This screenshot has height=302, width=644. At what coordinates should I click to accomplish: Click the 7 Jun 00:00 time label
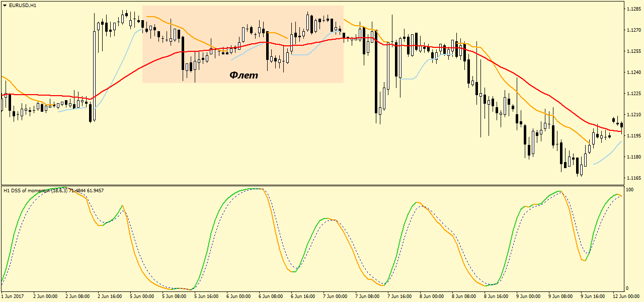335,296
